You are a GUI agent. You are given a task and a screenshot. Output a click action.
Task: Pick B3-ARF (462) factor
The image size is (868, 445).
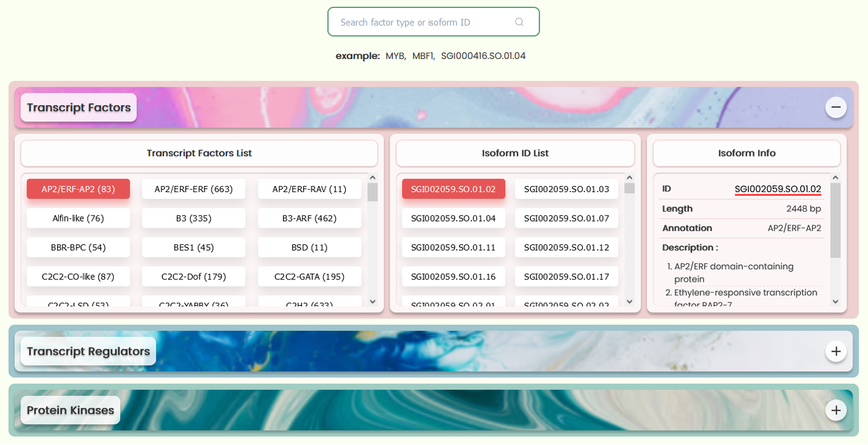click(309, 218)
